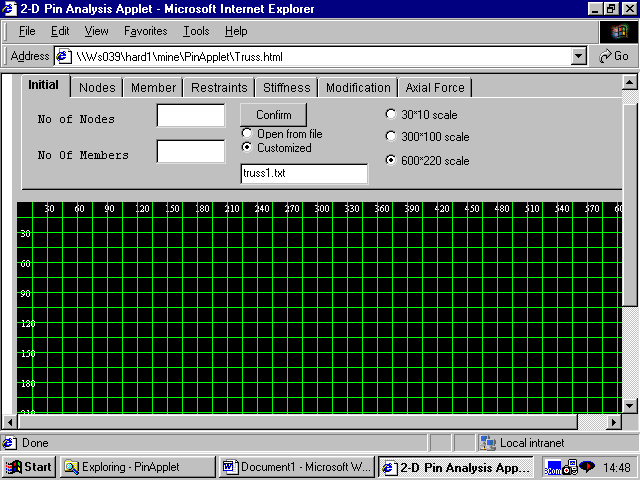The width and height of the screenshot is (640, 480).
Task: Open the Start menu
Action: pos(29,467)
